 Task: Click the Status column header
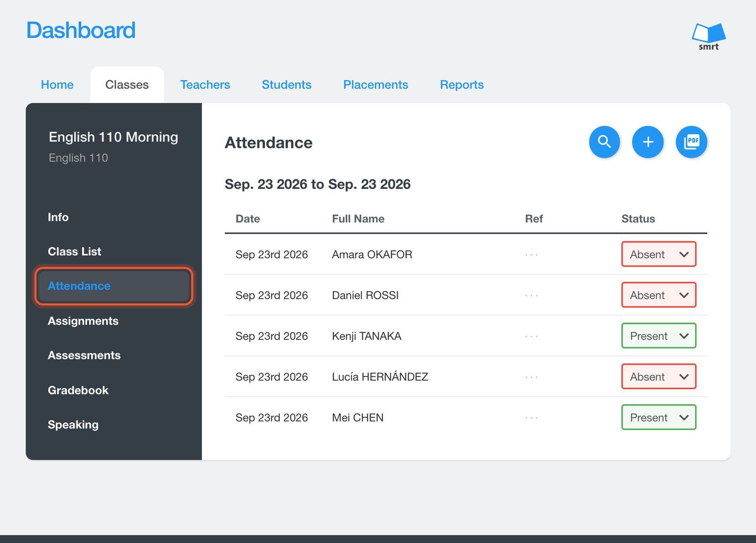(x=638, y=219)
